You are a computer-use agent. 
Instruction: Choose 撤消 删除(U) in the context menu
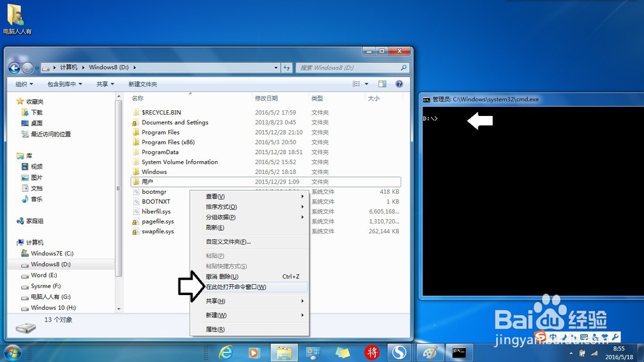point(249,276)
